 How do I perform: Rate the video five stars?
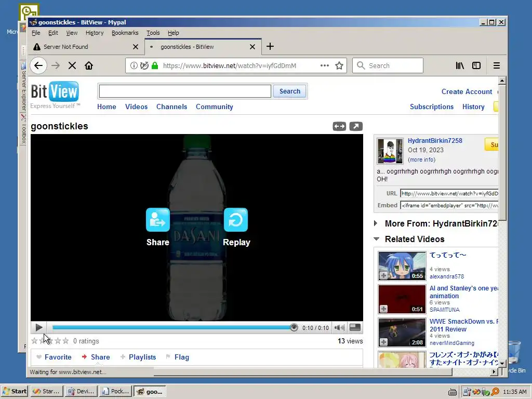(x=65, y=341)
